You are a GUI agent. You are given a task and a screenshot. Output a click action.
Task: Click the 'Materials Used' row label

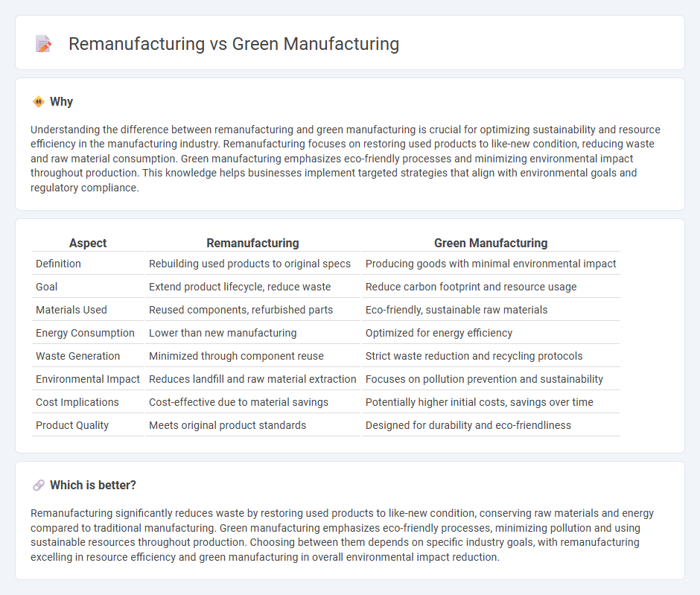pyautogui.click(x=71, y=311)
